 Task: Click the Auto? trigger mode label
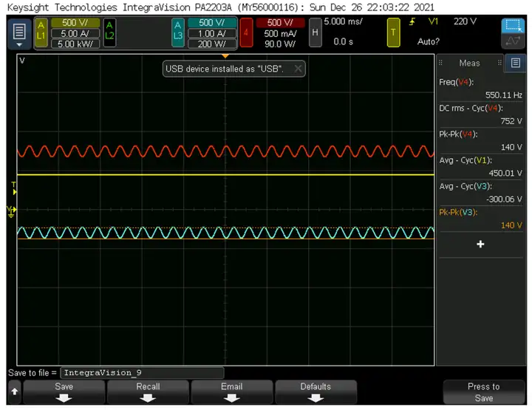[x=428, y=41]
